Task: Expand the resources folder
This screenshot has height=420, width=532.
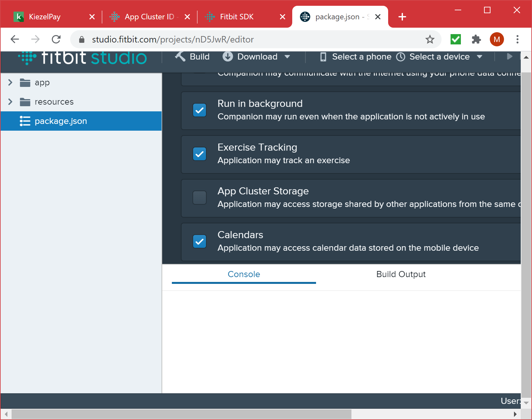Action: click(x=10, y=102)
